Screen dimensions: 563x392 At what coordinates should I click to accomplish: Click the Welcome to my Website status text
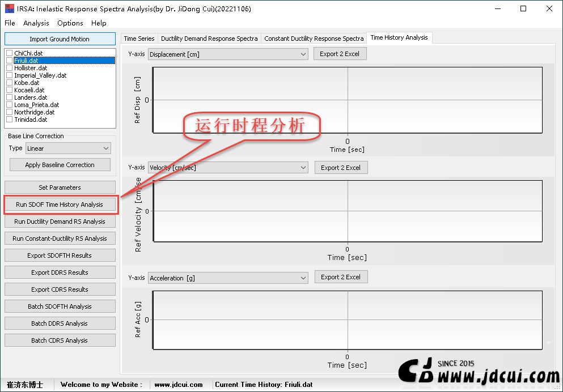101,385
